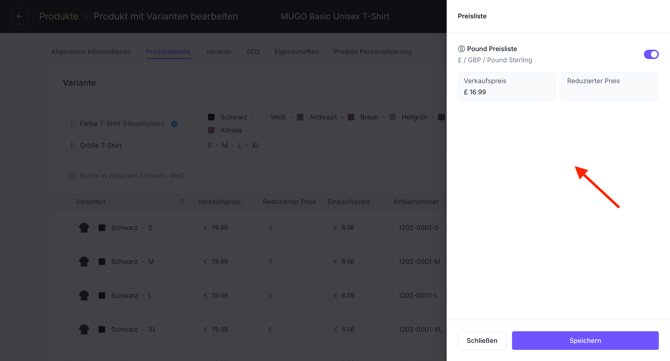This screenshot has height=361, width=670.
Task: Toggle the Pound Preisliste switch off
Action: (x=651, y=54)
